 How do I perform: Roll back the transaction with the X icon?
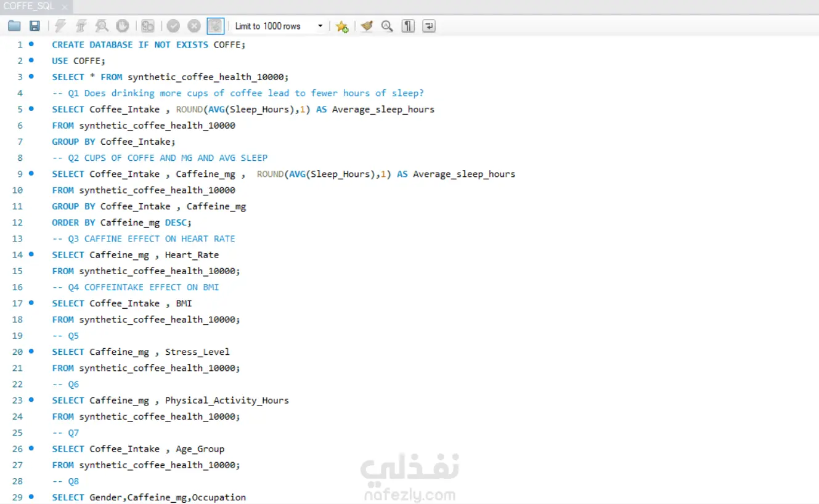194,26
